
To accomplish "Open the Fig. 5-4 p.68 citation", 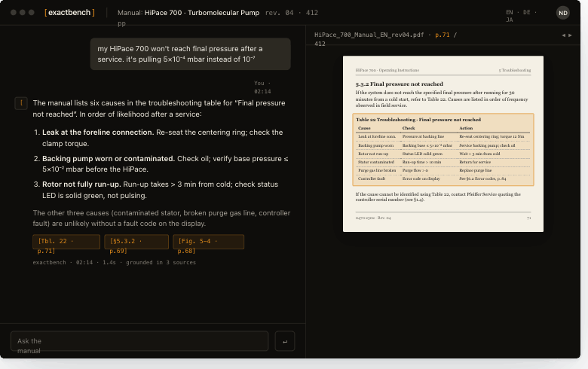I will 209,242.
